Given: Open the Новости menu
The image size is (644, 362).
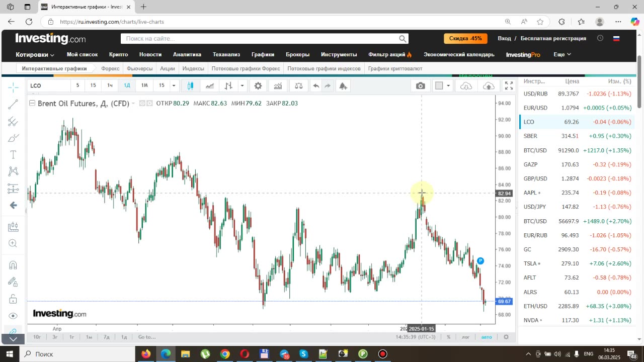Looking at the screenshot, I should pos(150,54).
